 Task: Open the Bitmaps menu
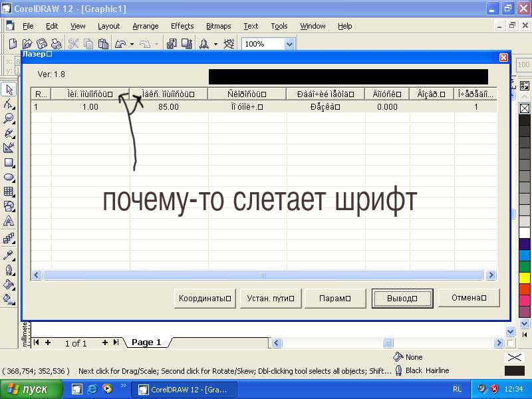coord(218,26)
